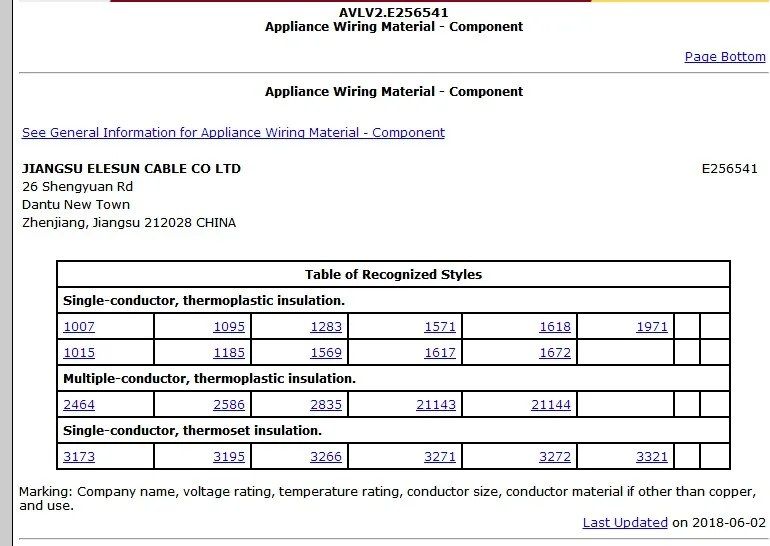Open thermoset style 3173
The height and width of the screenshot is (546, 770).
(79, 457)
